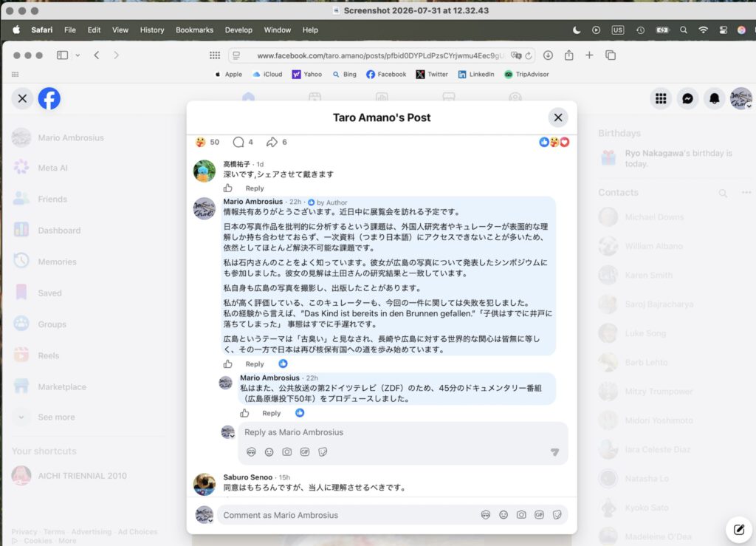Click Reply under the ZDF documentary comment
The width and height of the screenshot is (756, 546).
[272, 413]
